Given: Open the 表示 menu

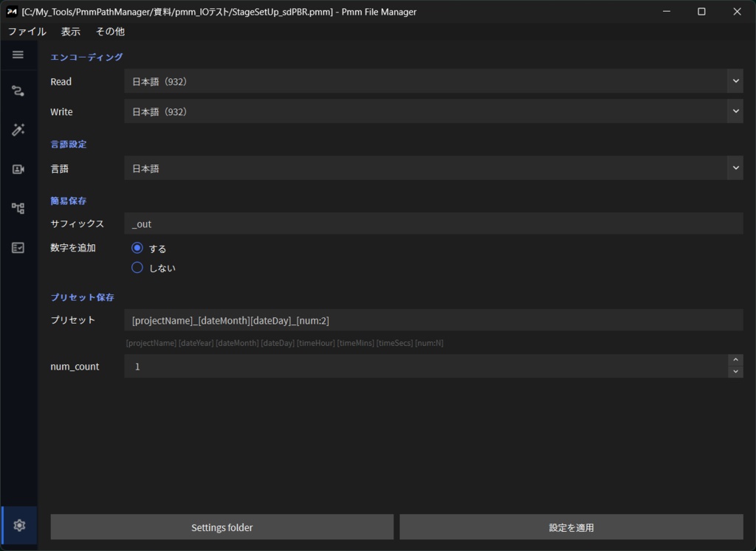Looking at the screenshot, I should (71, 32).
